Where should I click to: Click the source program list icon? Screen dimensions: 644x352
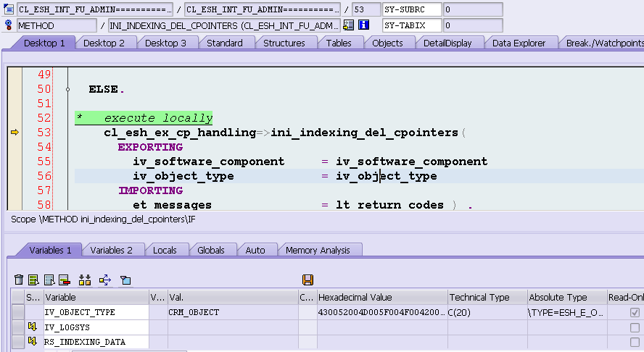(x=9, y=9)
